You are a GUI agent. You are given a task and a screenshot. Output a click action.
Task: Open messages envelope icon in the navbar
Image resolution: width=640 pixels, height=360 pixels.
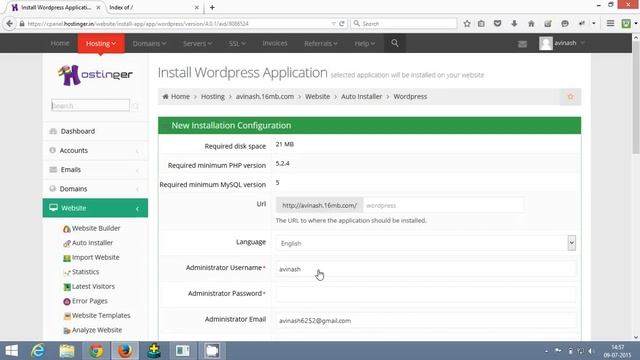522,44
